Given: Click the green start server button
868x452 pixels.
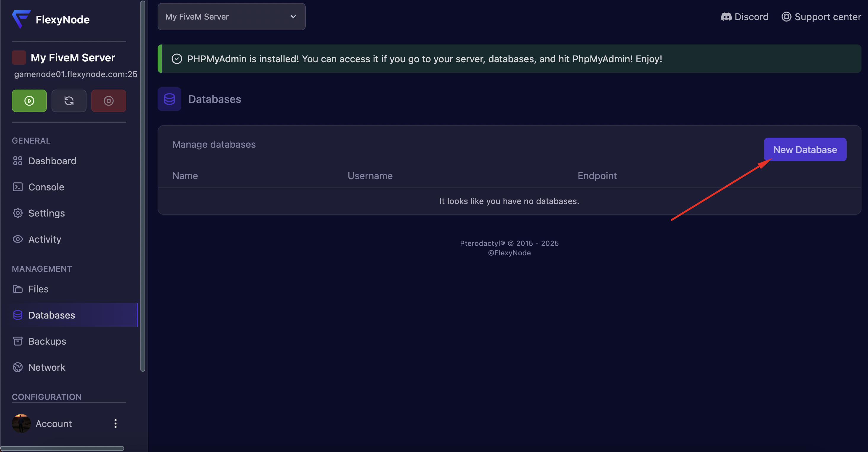Looking at the screenshot, I should click(x=29, y=101).
